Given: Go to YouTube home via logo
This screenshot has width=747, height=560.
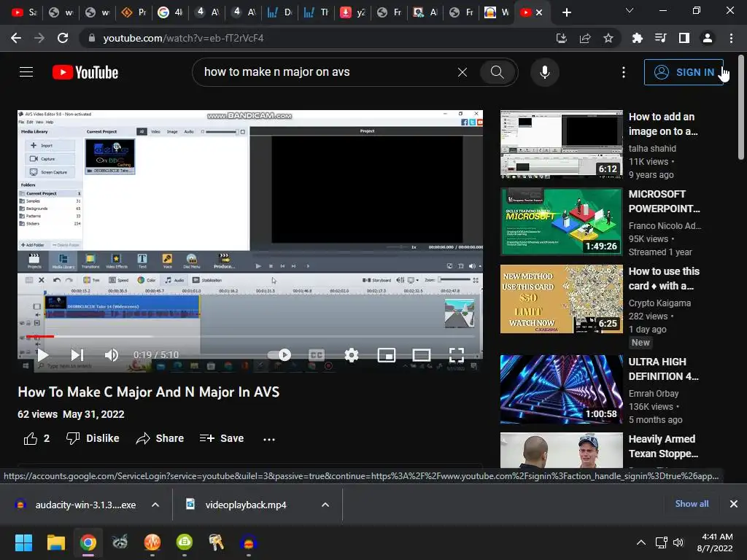Looking at the screenshot, I should click(x=85, y=72).
